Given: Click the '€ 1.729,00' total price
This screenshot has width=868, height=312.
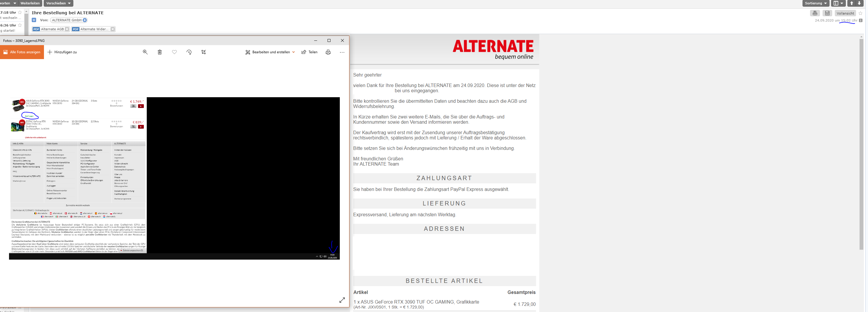Looking at the screenshot, I should pyautogui.click(x=524, y=304).
